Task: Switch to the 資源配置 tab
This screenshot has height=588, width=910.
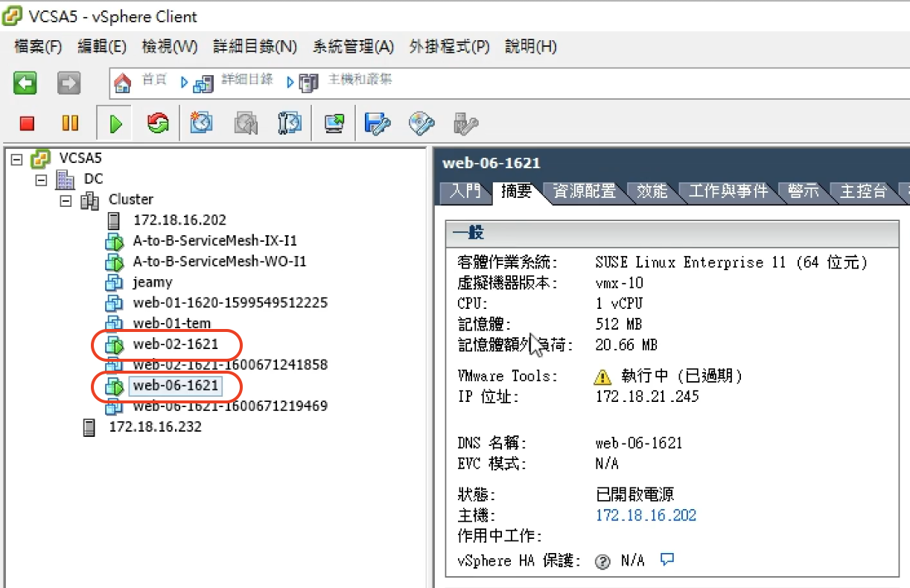Action: [x=585, y=192]
